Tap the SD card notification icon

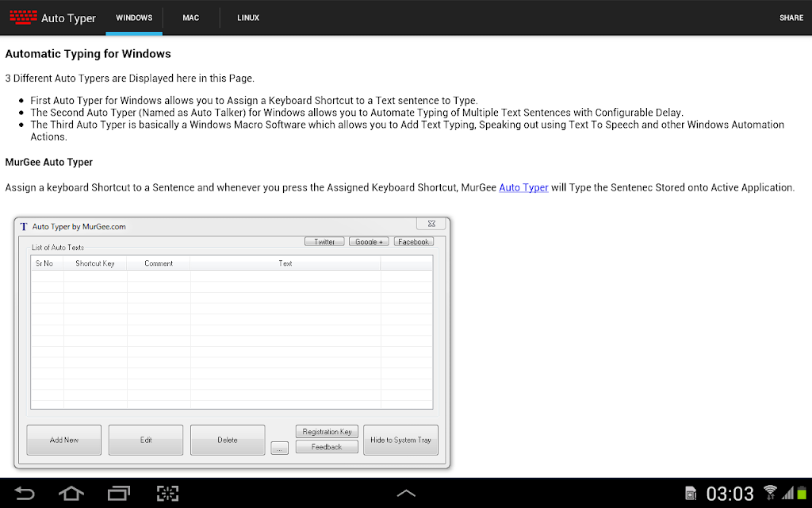tap(691, 494)
